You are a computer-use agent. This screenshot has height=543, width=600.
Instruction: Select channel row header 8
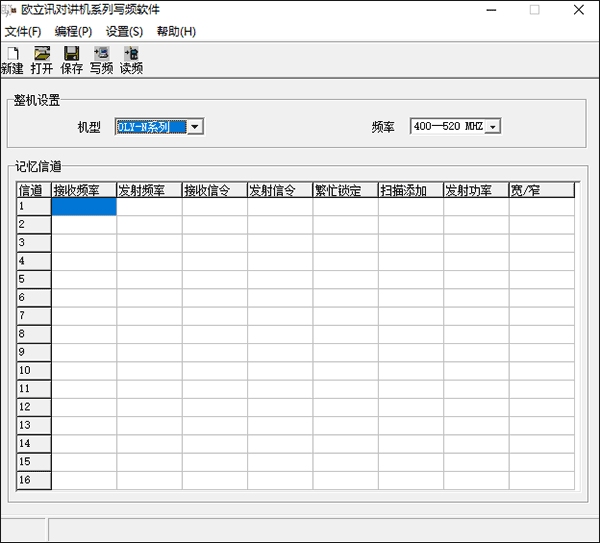point(34,334)
